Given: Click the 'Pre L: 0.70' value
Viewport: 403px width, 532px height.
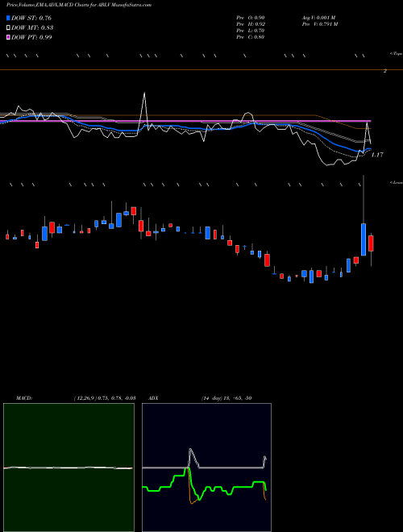Looking at the screenshot, I should coord(251,31).
